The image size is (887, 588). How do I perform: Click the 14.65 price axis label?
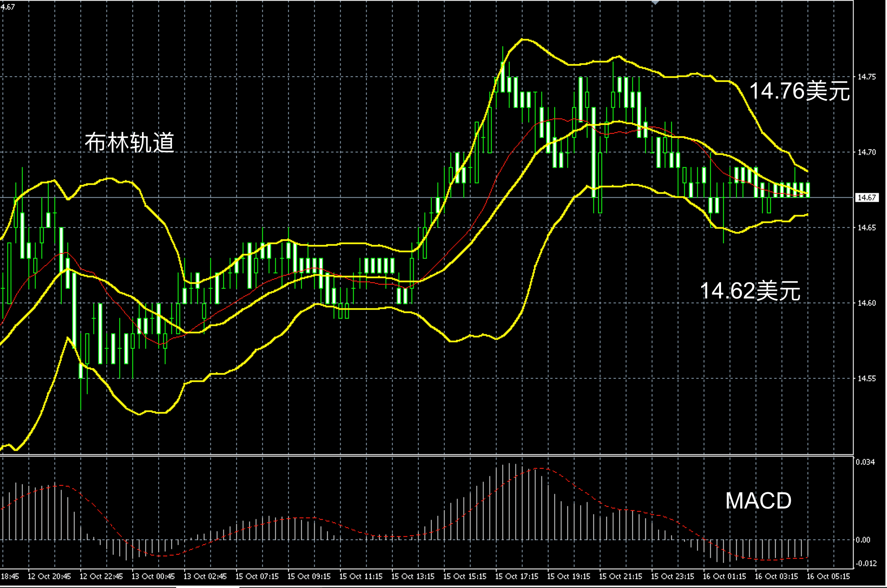tap(867, 227)
